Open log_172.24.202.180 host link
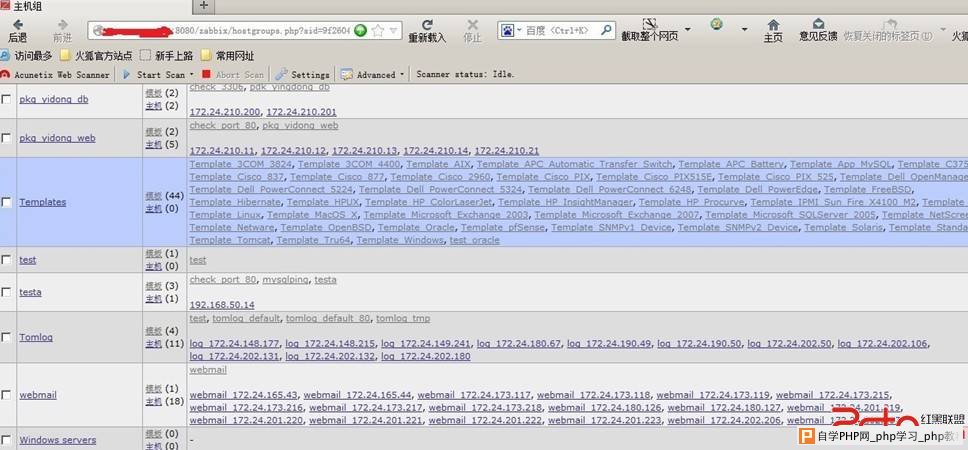Screen dimensions: 968x450 click(x=425, y=356)
